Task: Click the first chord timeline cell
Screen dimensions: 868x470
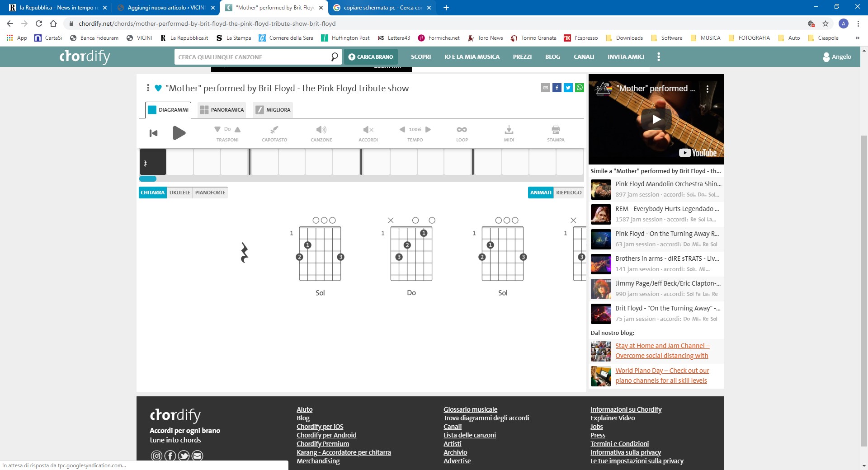Action: [x=153, y=162]
